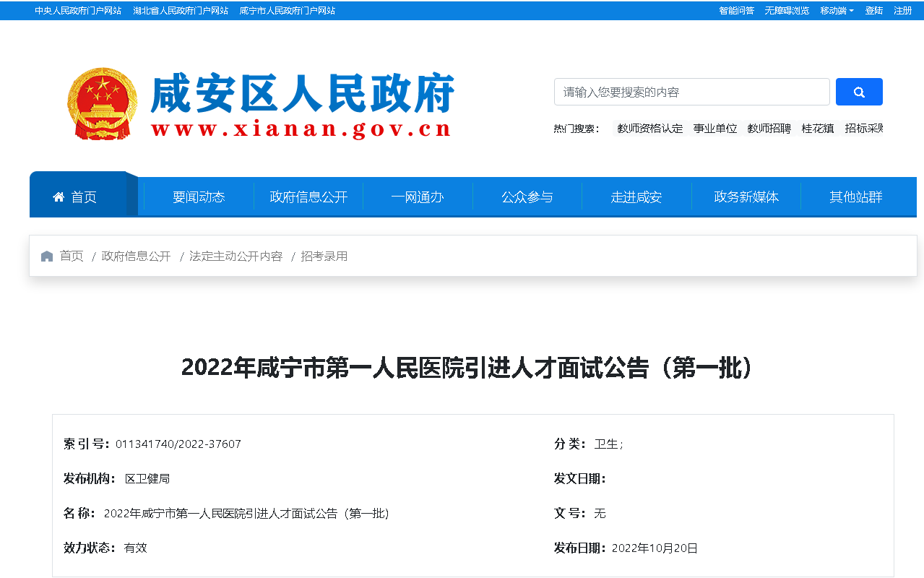Open the 要闻动态 menu item
This screenshot has height=578, width=924.
[199, 197]
